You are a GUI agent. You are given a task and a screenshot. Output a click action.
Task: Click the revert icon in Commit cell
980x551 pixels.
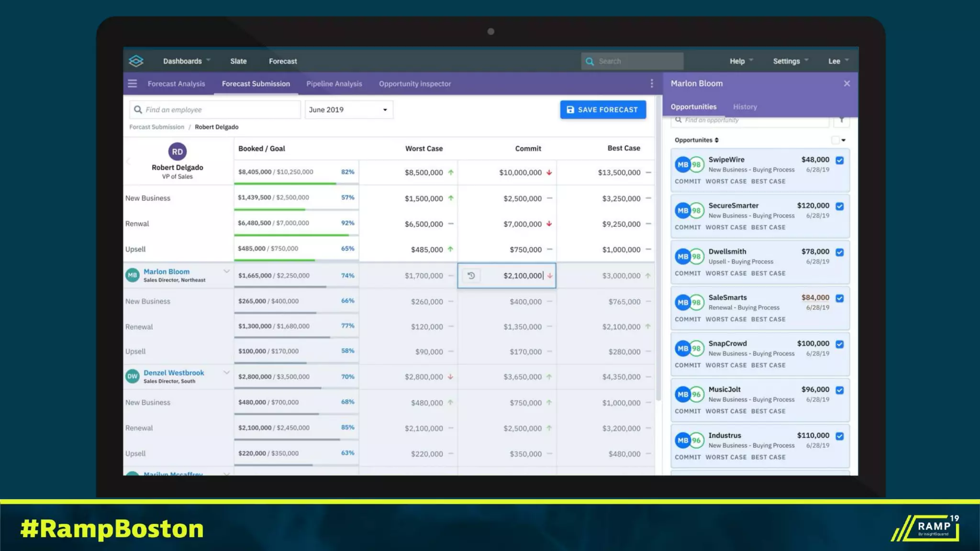tap(471, 275)
